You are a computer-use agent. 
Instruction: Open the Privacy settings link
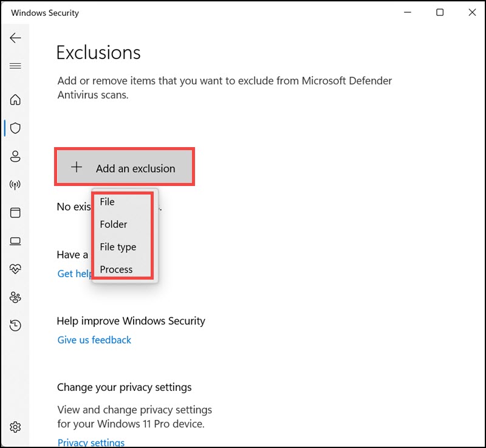(91, 442)
